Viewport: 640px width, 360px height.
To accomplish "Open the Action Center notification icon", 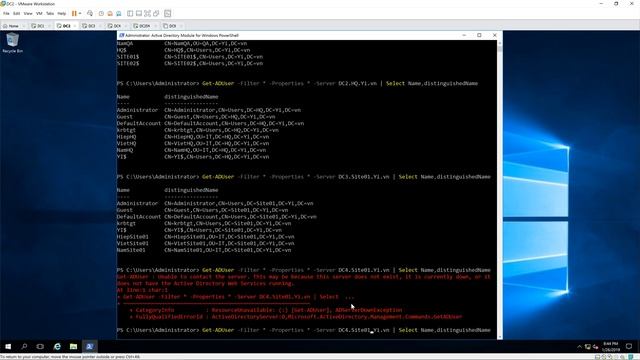I will click(x=629, y=347).
